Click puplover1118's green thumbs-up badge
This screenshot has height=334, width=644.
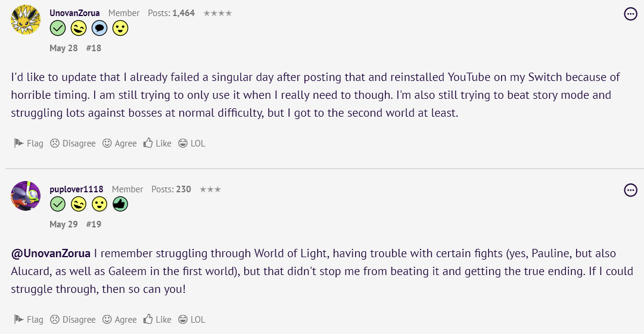pos(120,204)
